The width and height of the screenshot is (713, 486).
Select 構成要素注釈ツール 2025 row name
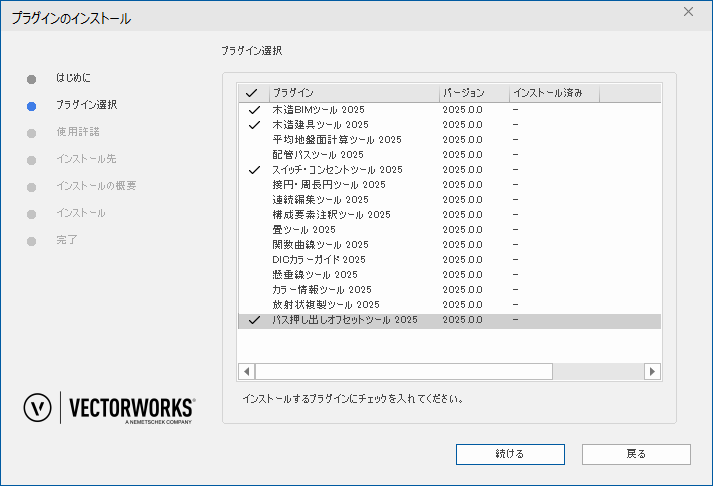tap(331, 215)
